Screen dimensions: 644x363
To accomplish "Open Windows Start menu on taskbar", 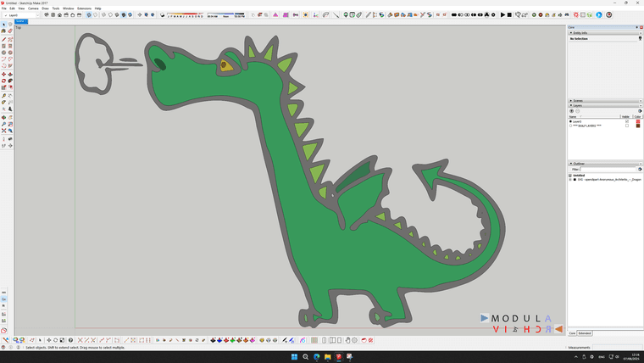I will [295, 357].
